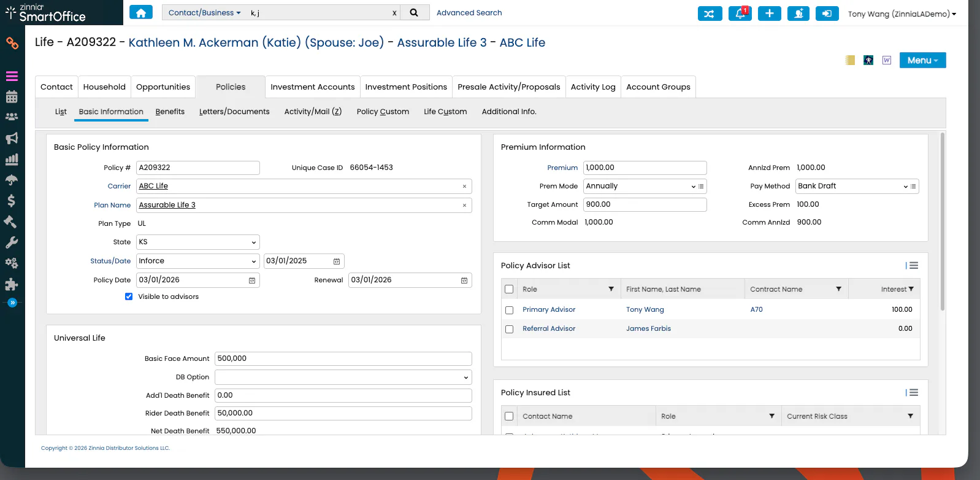
Task: Open the Prem Mode dropdown
Action: tap(645, 186)
